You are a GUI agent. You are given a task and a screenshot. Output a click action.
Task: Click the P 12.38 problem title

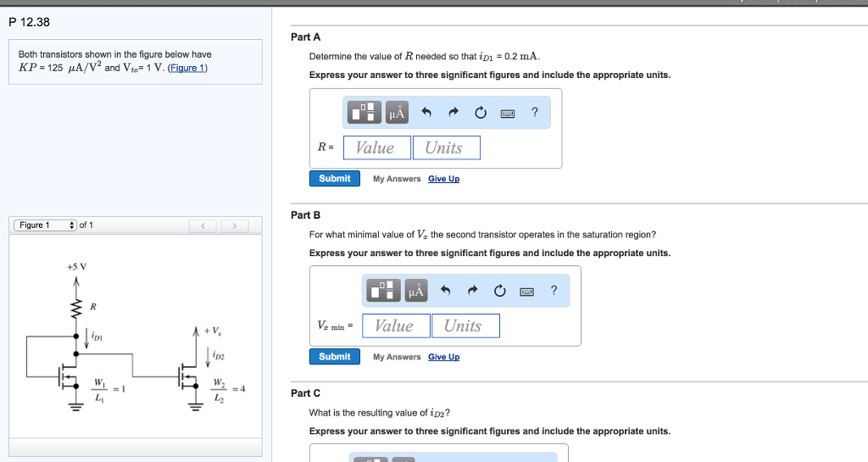pos(30,22)
